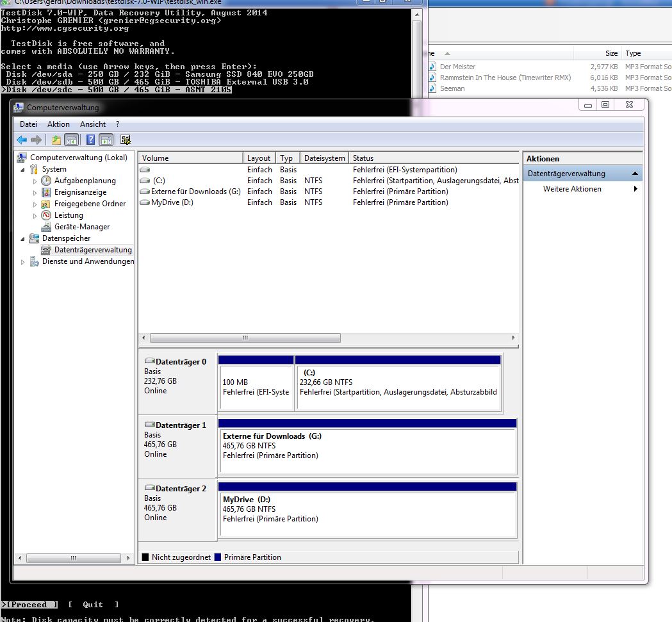Select the (C:) 232,66 GB NTFS partition

tap(398, 383)
